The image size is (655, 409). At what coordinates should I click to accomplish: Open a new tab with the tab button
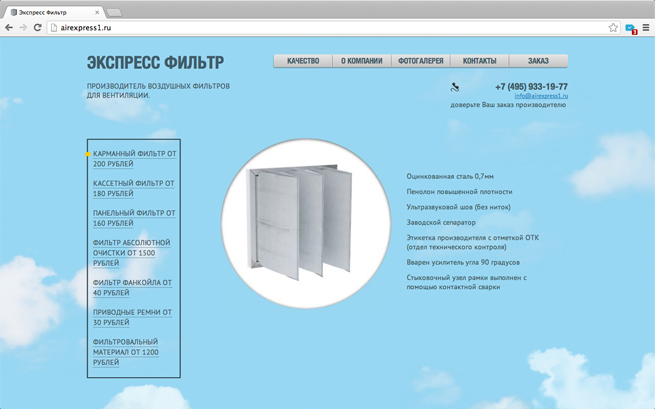pyautogui.click(x=114, y=13)
